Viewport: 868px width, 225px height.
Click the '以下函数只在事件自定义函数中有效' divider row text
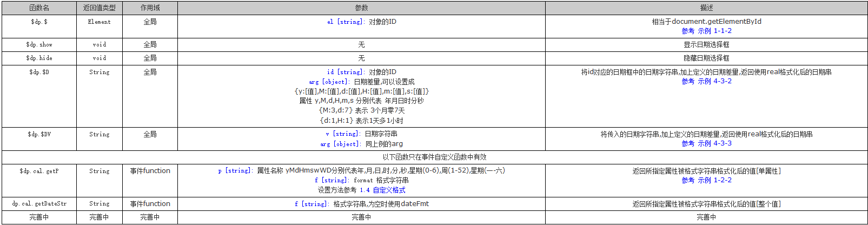click(x=434, y=157)
